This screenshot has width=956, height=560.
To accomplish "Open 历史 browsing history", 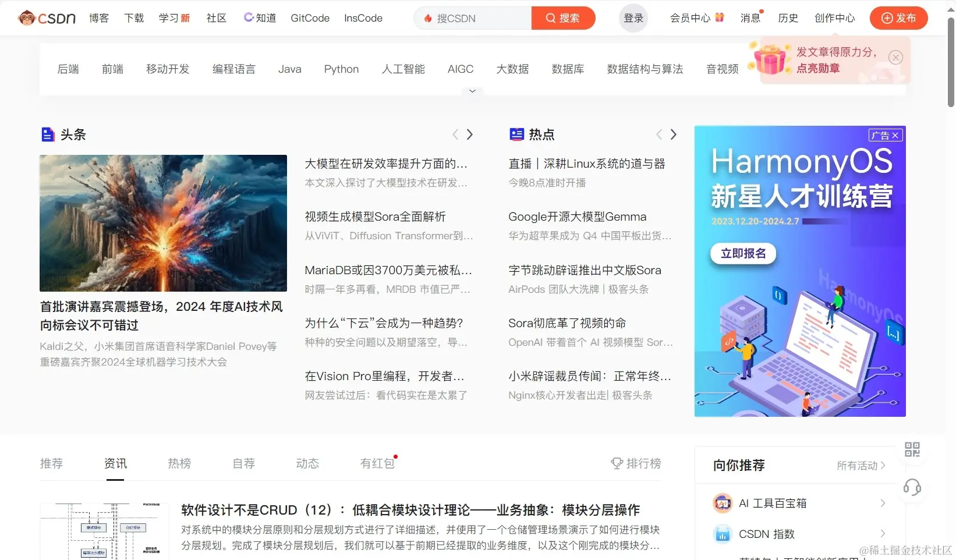I will click(x=788, y=18).
